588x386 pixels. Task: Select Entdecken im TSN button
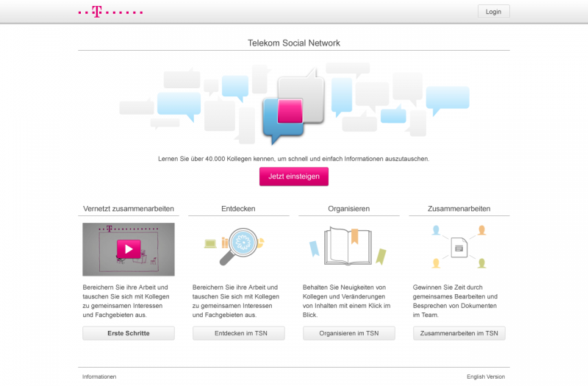[238, 333]
